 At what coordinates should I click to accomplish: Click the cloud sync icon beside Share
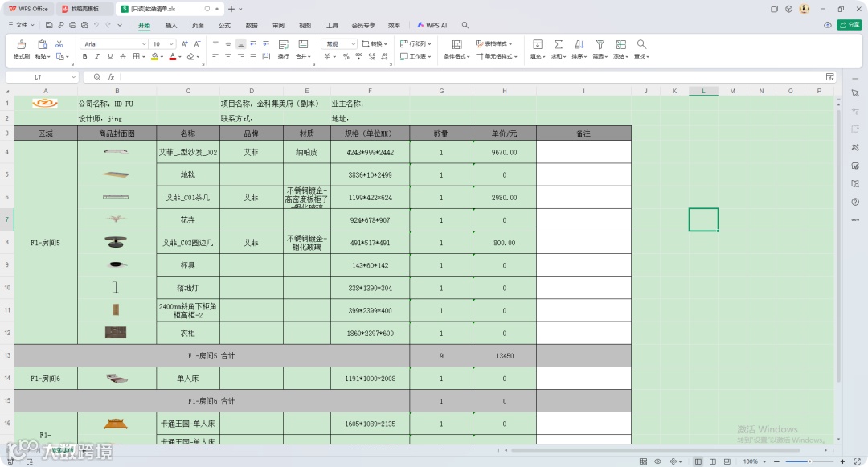(828, 25)
